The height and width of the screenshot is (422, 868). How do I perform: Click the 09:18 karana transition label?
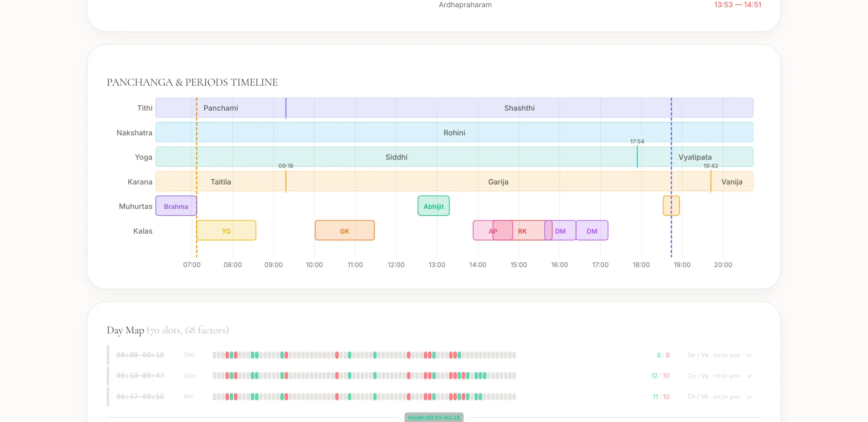286,166
